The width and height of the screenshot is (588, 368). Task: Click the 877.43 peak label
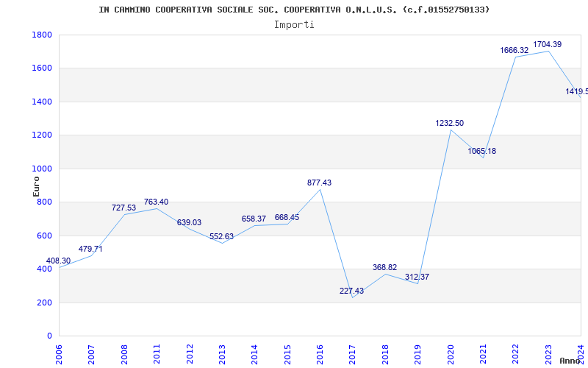pyautogui.click(x=320, y=183)
